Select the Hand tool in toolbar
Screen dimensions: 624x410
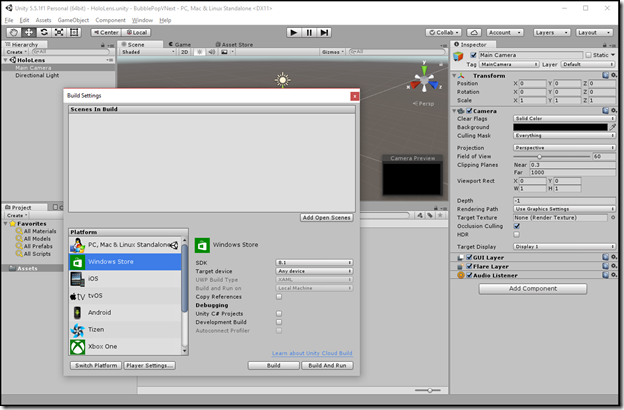14,32
